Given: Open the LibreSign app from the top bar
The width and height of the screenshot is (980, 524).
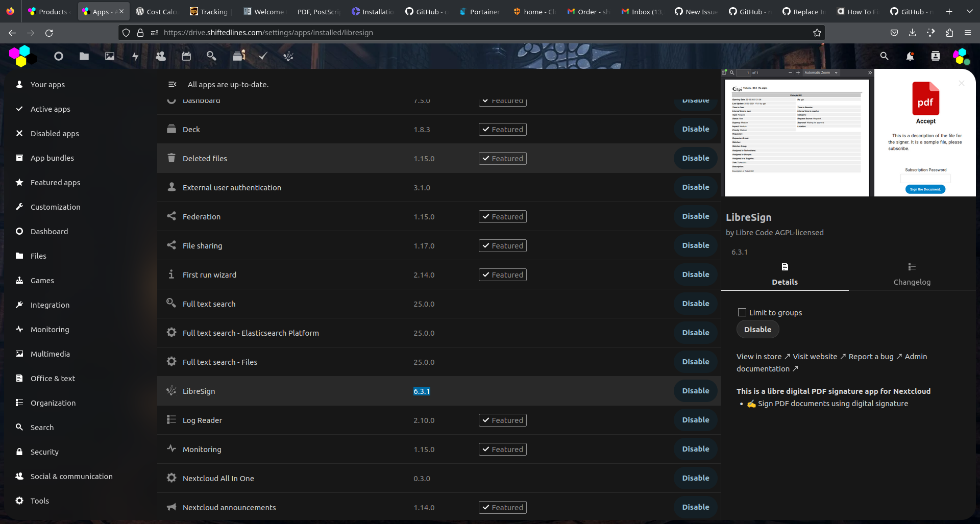Looking at the screenshot, I should pos(288,56).
